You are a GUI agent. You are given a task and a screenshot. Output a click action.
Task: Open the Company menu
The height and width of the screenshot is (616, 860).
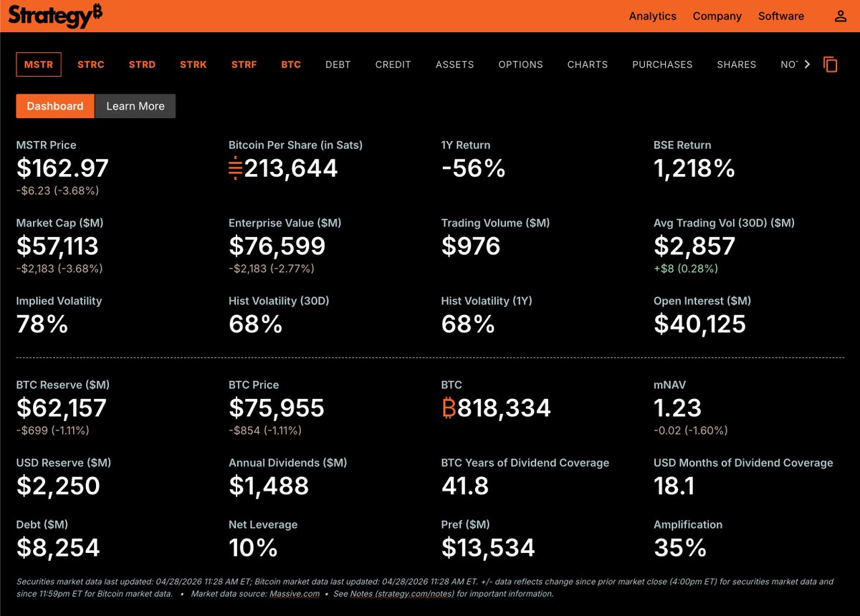click(x=717, y=16)
